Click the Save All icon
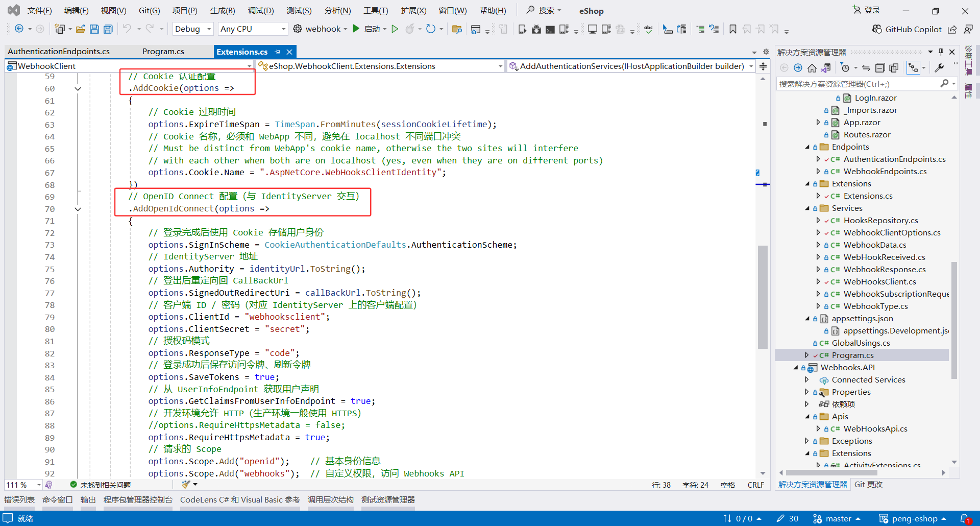980x526 pixels. (108, 29)
